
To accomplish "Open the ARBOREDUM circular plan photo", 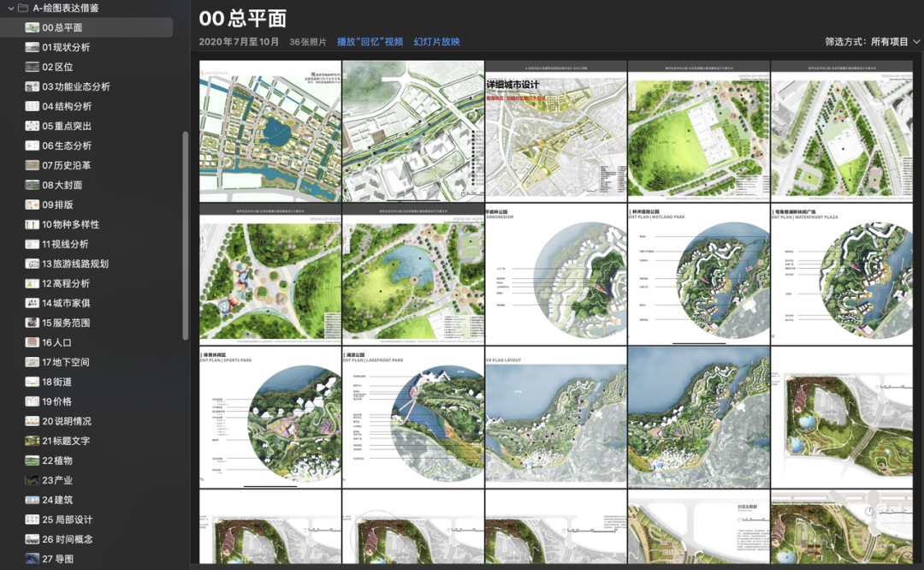I will (x=556, y=275).
